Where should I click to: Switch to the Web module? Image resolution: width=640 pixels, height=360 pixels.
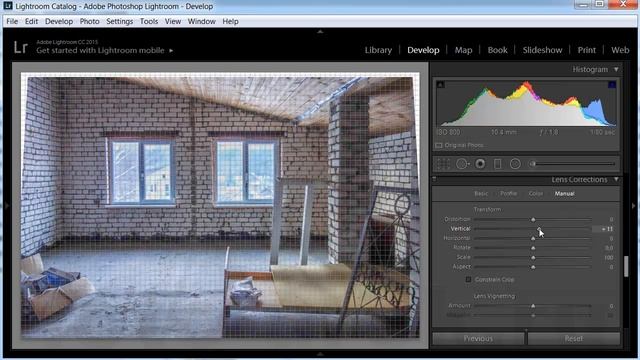(x=620, y=50)
